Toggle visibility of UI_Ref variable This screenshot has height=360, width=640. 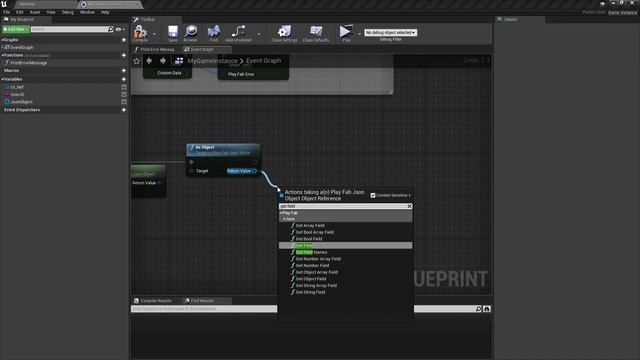(124, 87)
